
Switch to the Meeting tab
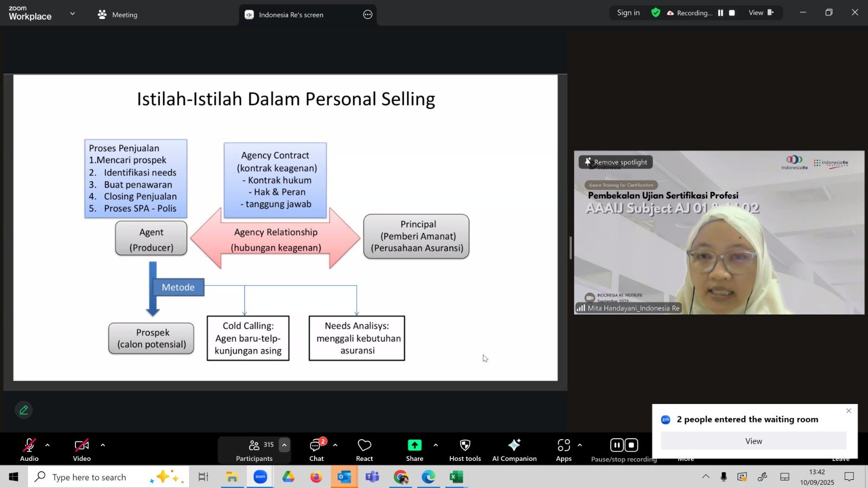click(x=118, y=15)
